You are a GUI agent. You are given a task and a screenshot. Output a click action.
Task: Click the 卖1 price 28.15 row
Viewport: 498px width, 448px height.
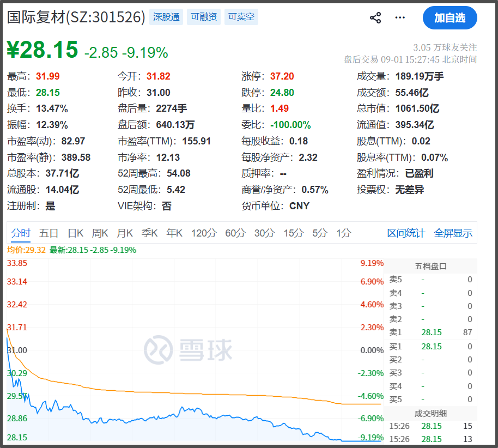(x=430, y=332)
